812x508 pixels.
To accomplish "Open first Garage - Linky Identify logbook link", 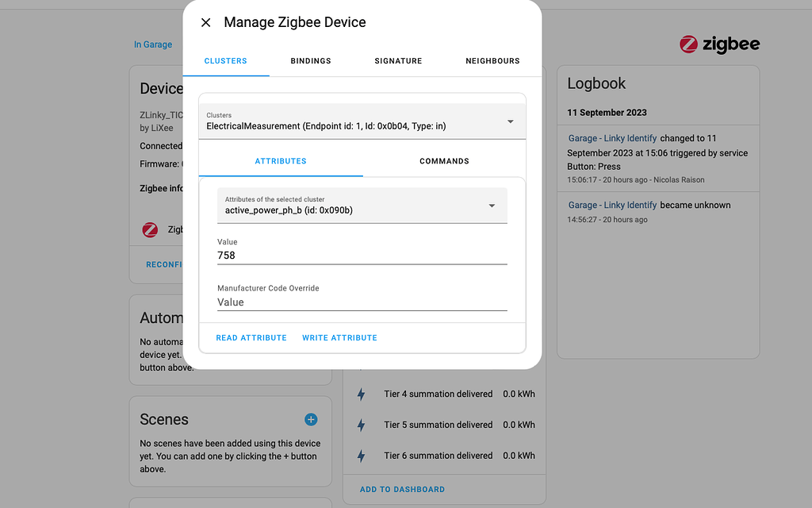I will 612,138.
